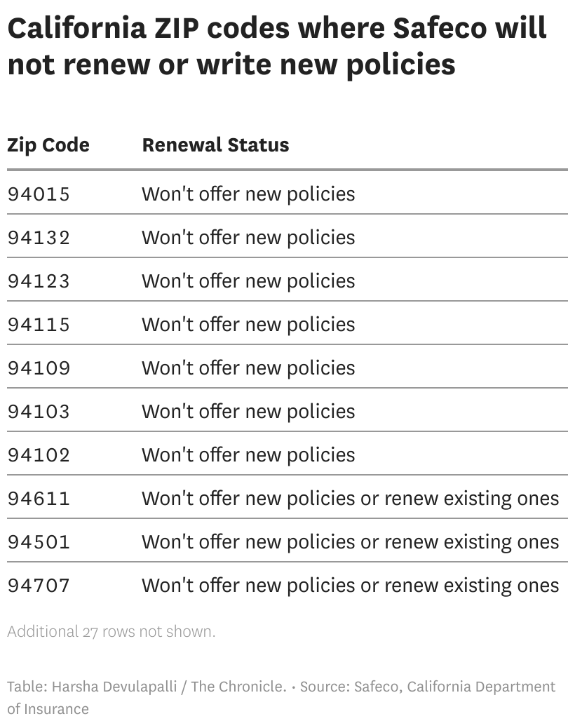Click the Harsha Devulapalli credit text

(146, 687)
